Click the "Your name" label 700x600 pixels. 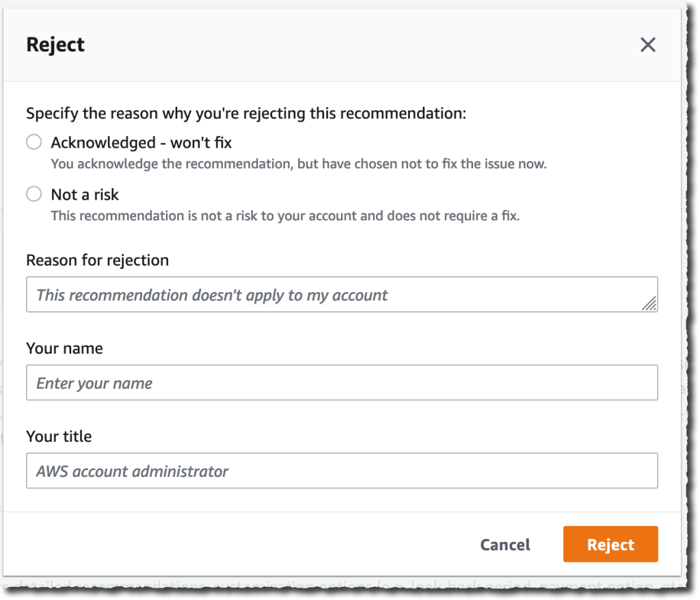tap(64, 348)
